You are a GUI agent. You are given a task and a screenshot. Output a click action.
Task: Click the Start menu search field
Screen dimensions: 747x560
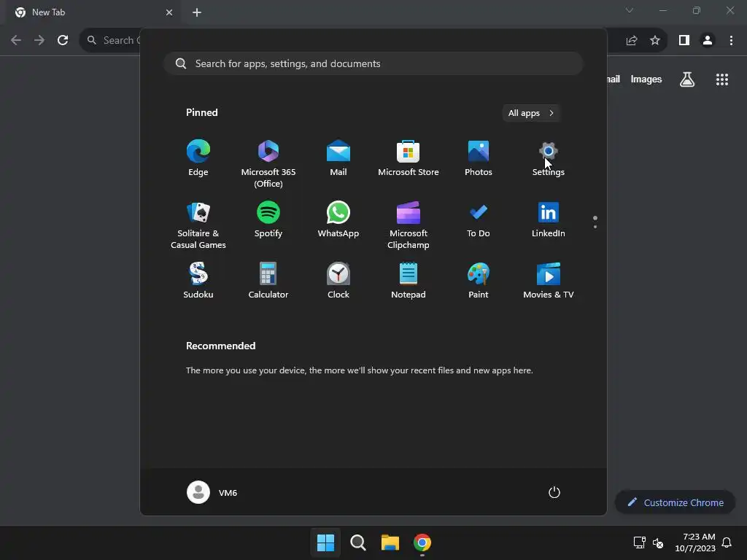373,64
